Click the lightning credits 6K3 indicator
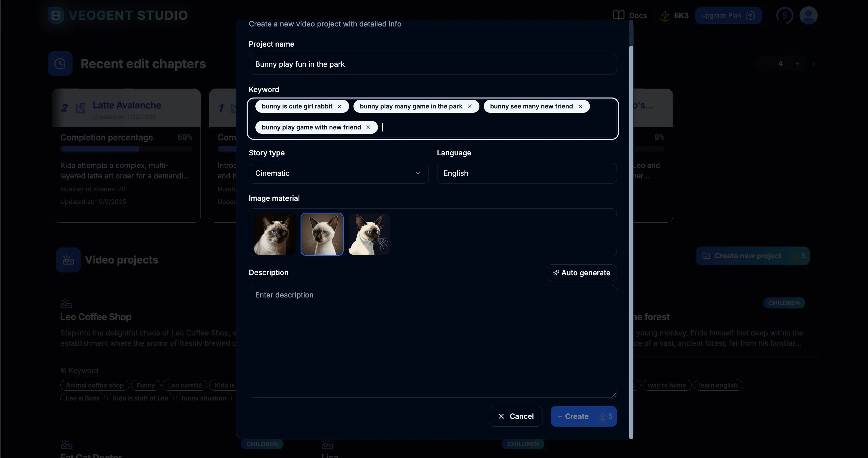 675,16
